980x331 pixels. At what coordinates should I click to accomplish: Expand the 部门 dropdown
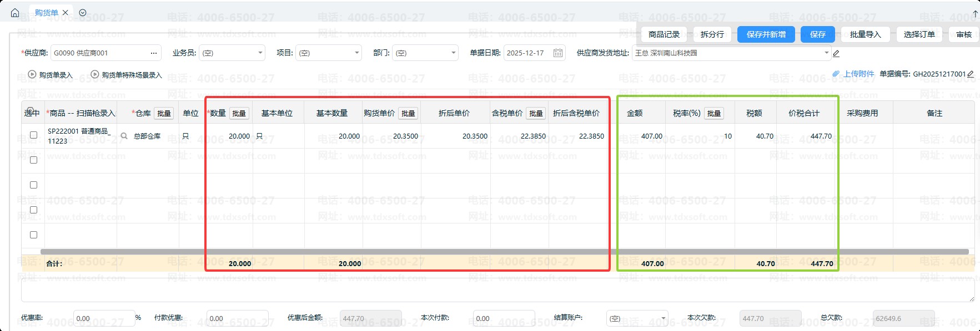point(453,53)
